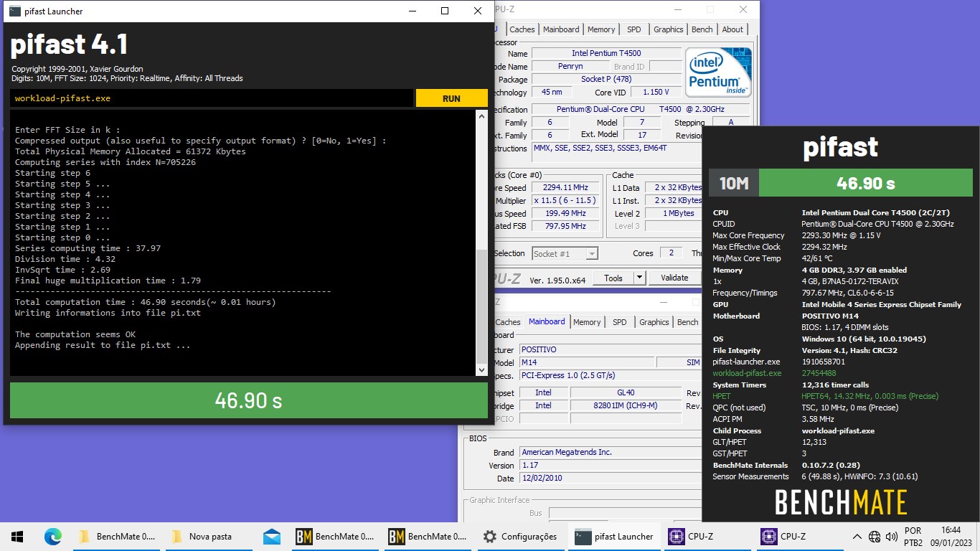Click the Intel Pentium inside logo
Viewport: 980px width, 551px height.
(718, 72)
